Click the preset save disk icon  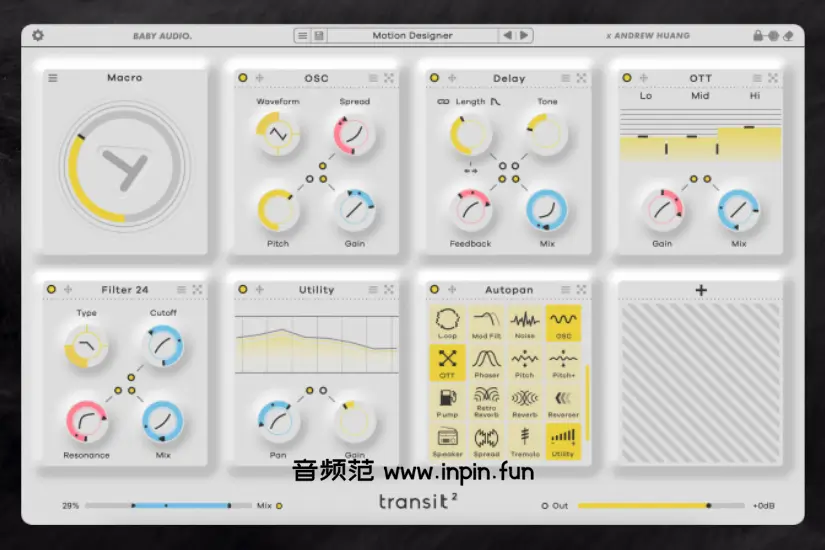[x=319, y=35]
